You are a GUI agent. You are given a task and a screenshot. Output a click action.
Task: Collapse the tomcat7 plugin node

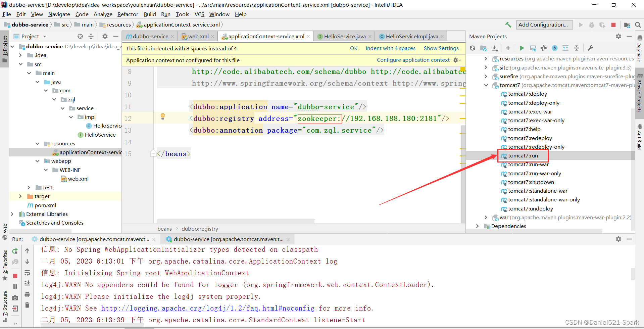(486, 85)
